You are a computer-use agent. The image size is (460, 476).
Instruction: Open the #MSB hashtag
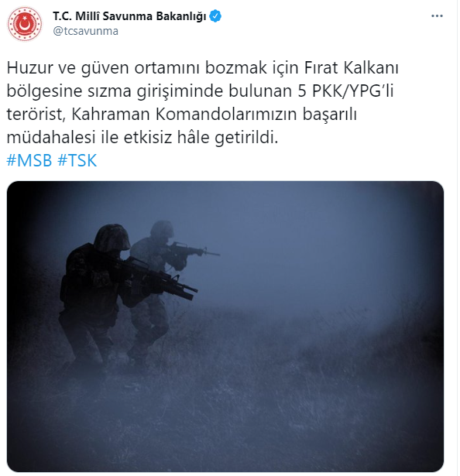click(x=29, y=160)
